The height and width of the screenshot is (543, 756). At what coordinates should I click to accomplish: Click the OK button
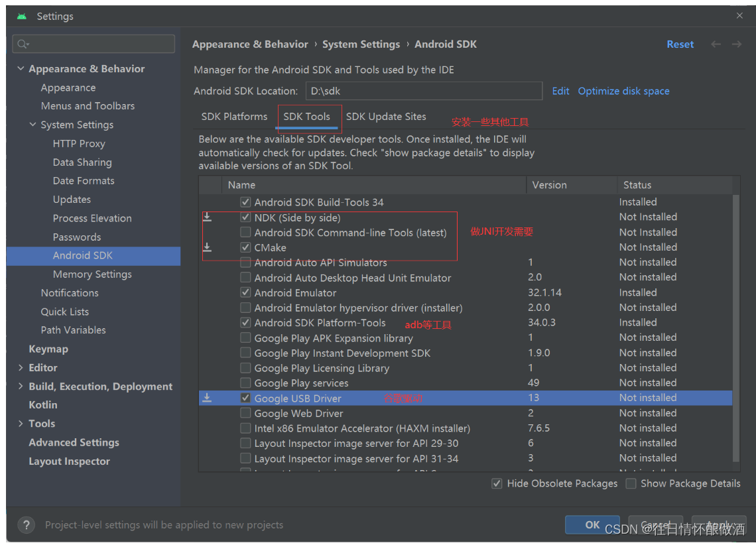[x=592, y=524]
